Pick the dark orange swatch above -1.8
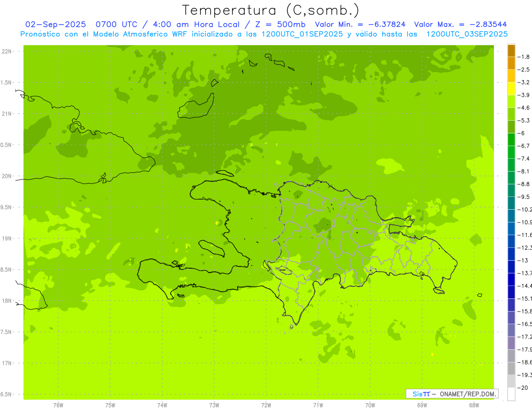532x411 pixels. [x=511, y=51]
